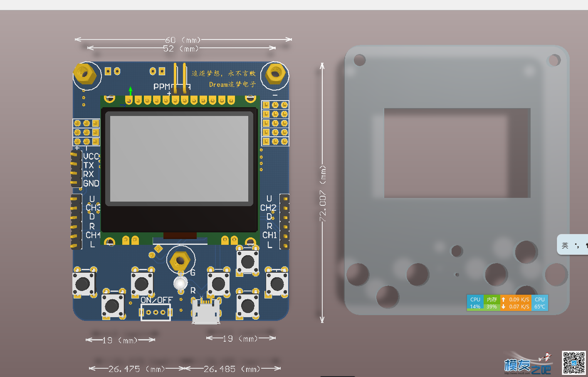Click the English input mode indicator 英
Screen dimensions: 588x377
[565, 245]
